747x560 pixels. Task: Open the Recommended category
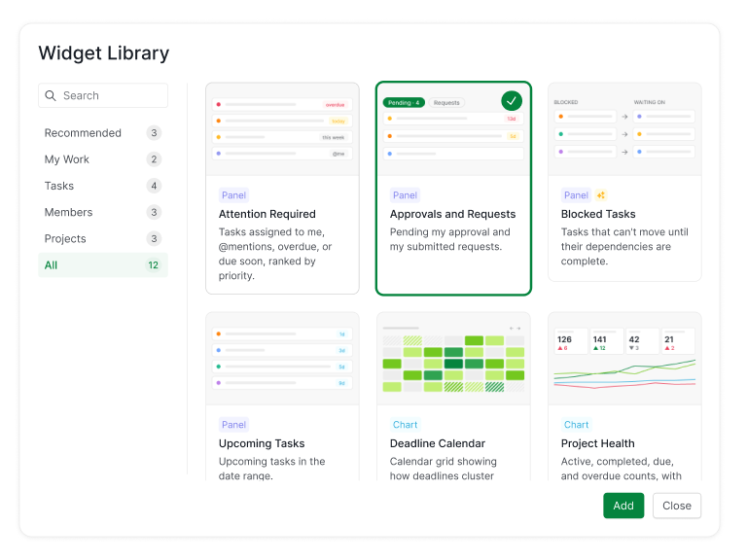pyautogui.click(x=103, y=133)
